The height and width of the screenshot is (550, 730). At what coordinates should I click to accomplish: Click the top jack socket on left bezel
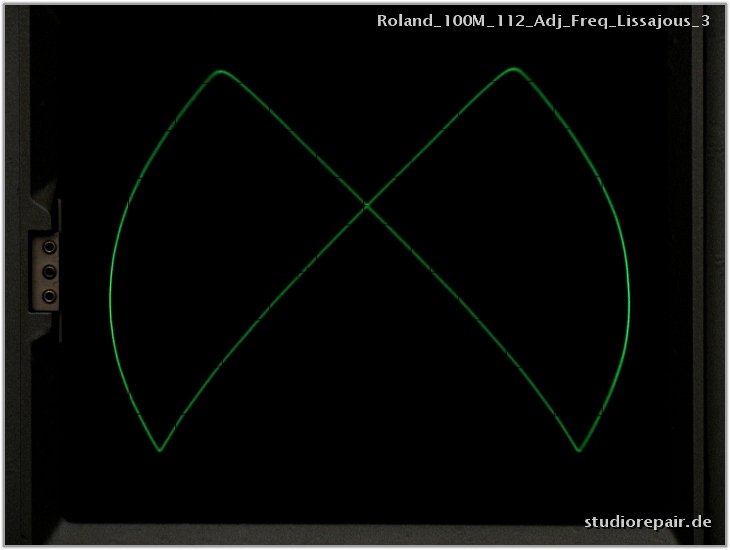click(49, 246)
